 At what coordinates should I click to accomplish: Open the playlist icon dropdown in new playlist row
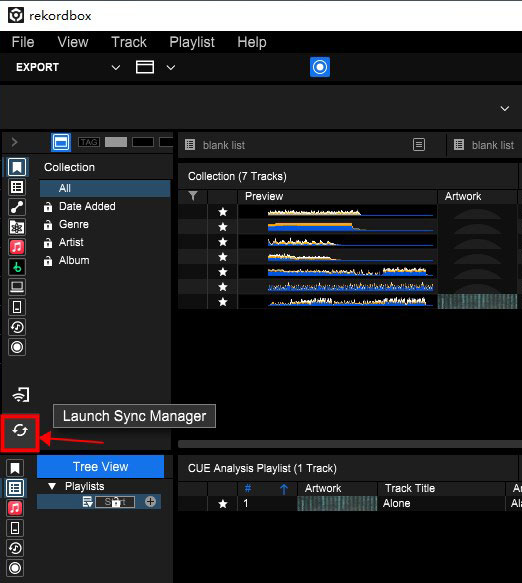(x=88, y=502)
